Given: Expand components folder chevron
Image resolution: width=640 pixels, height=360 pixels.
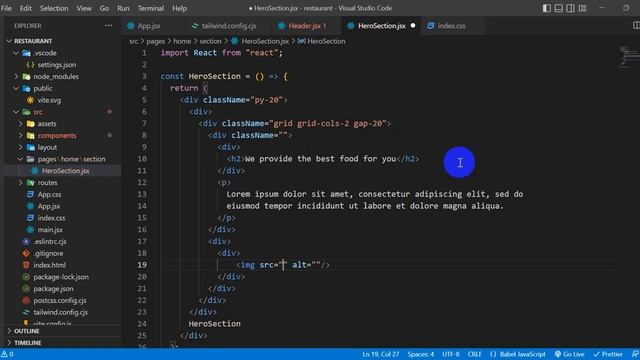Looking at the screenshot, I should click(x=20, y=136).
